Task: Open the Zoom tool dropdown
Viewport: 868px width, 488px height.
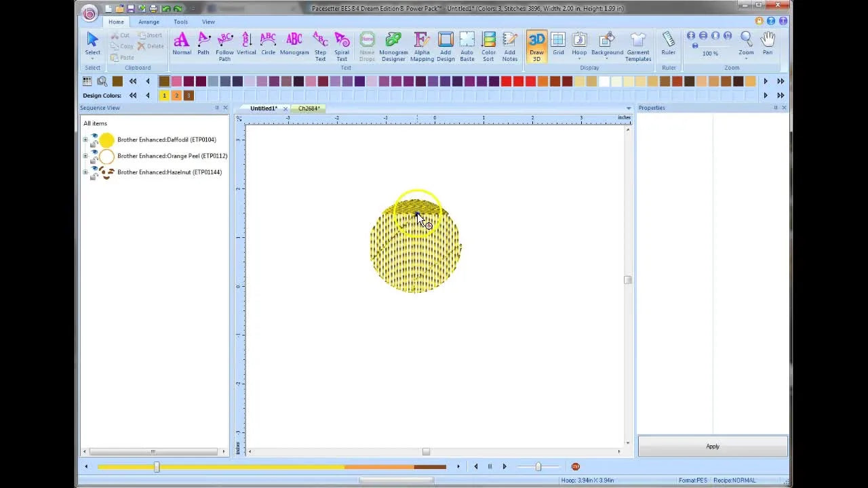Action: 746,59
